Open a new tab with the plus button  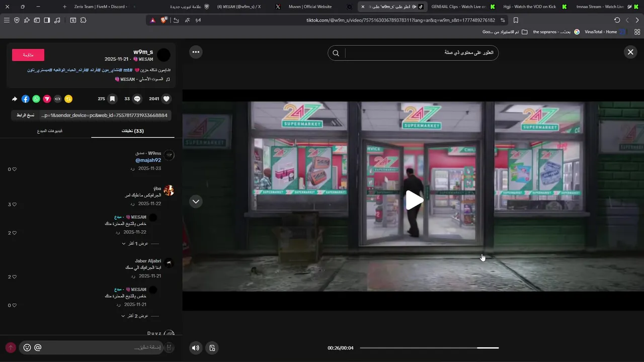64,7
